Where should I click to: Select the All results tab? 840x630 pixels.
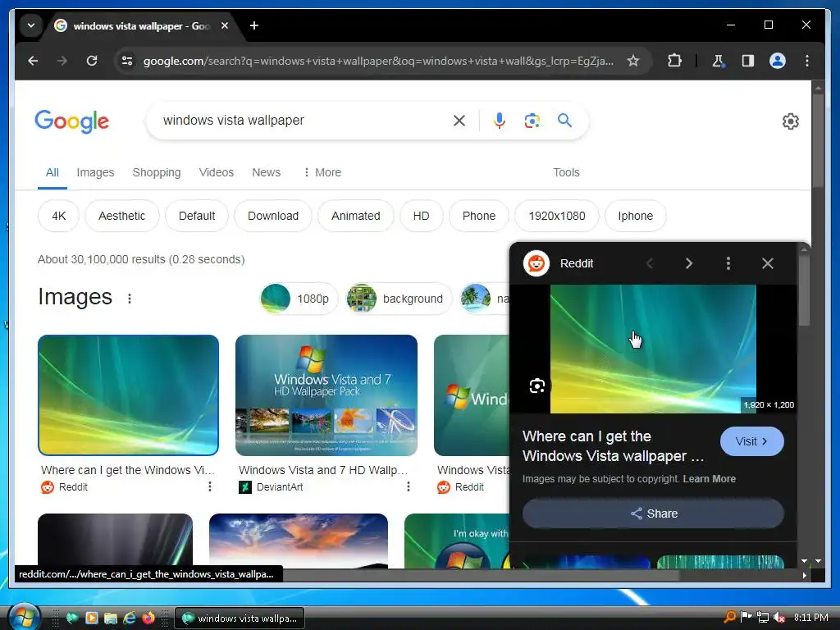coord(52,172)
